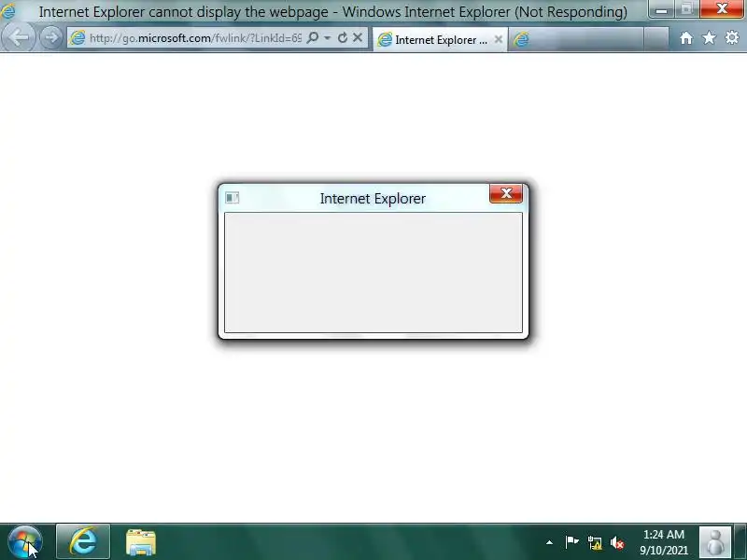Go back with the browser Back arrow
The image size is (747, 560).
click(18, 37)
